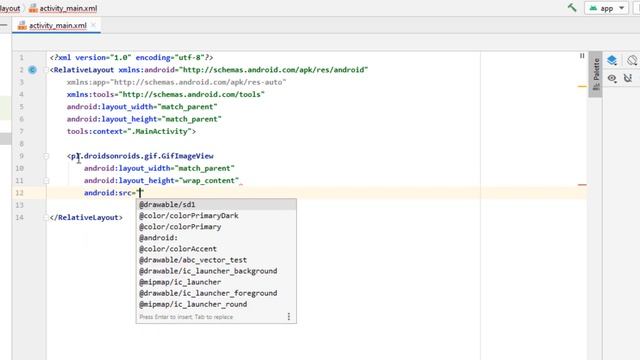The image size is (640, 360).
Task: Click the build hammer icon
Action: click(572, 8)
